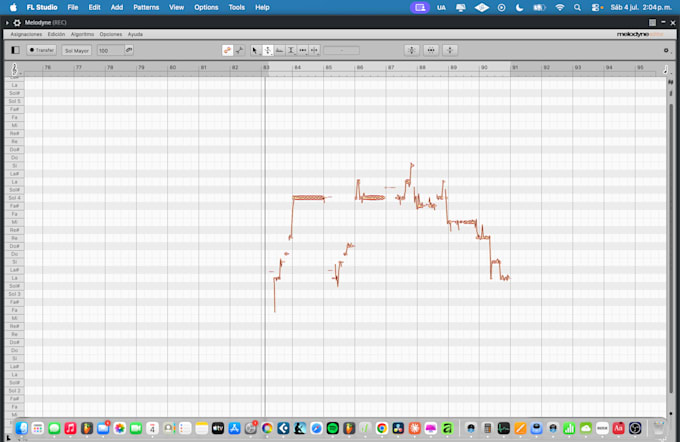Open Messages from the Dock
680x442 pixels.
(x=54, y=429)
